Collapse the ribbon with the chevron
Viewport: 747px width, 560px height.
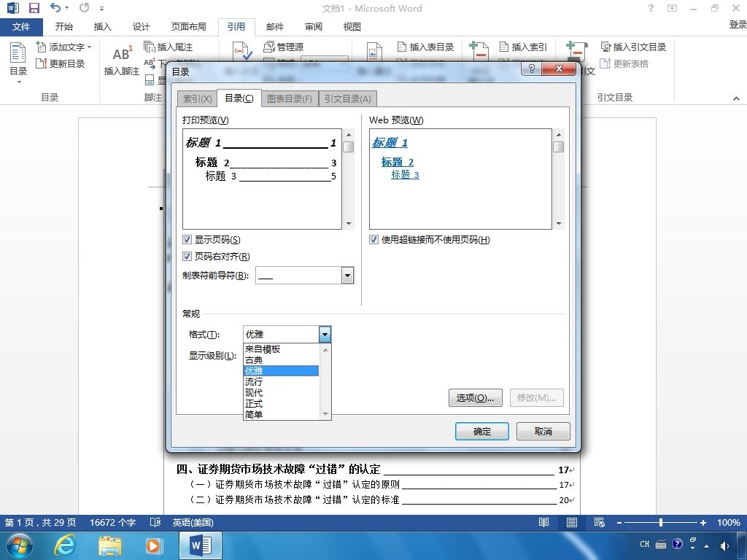(736, 98)
